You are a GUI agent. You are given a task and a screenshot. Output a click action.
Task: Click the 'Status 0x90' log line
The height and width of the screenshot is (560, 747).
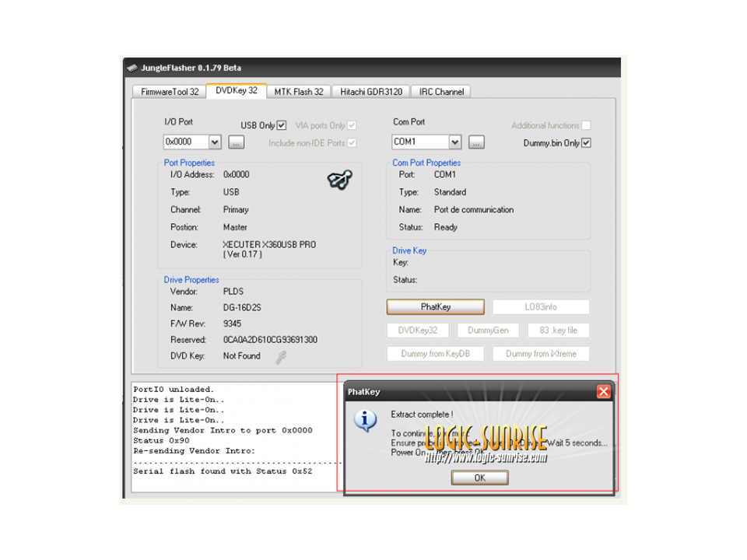[161, 441]
